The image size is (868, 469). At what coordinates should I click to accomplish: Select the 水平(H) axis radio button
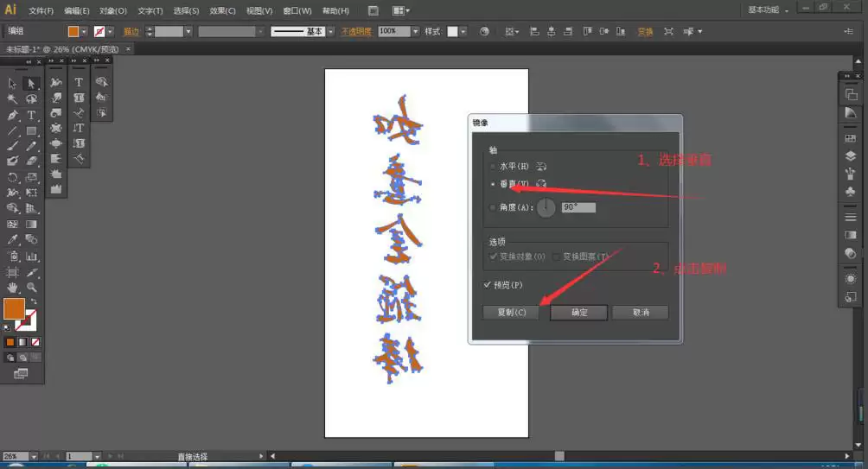coord(493,166)
